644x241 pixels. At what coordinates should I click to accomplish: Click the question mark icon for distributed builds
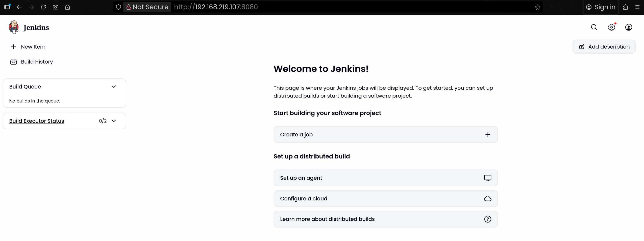[x=488, y=219]
